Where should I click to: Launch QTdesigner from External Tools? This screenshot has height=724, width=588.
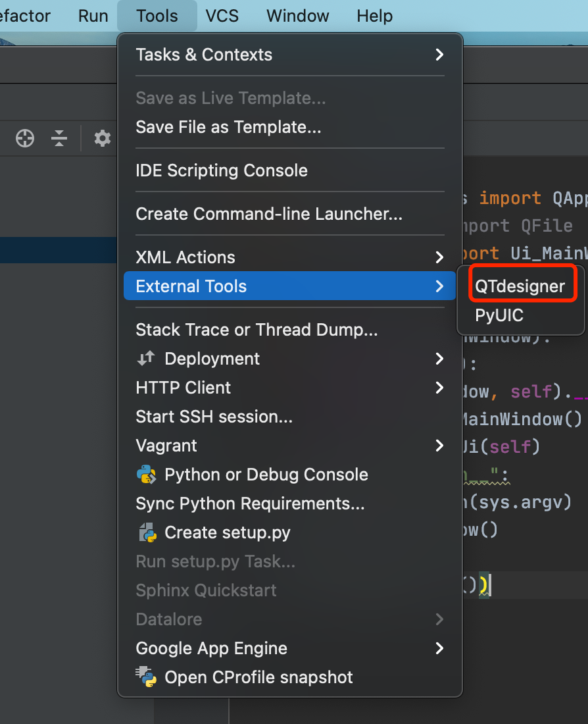pos(520,286)
